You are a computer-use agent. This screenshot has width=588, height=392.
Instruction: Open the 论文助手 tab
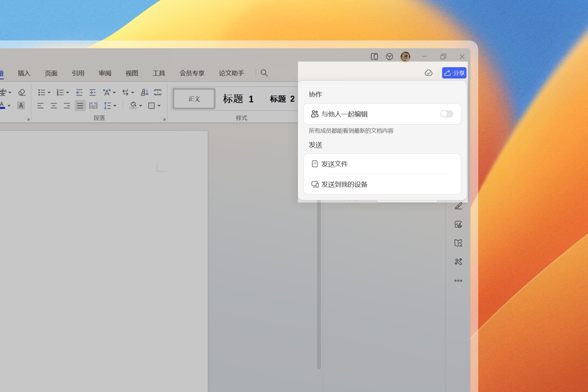[232, 73]
